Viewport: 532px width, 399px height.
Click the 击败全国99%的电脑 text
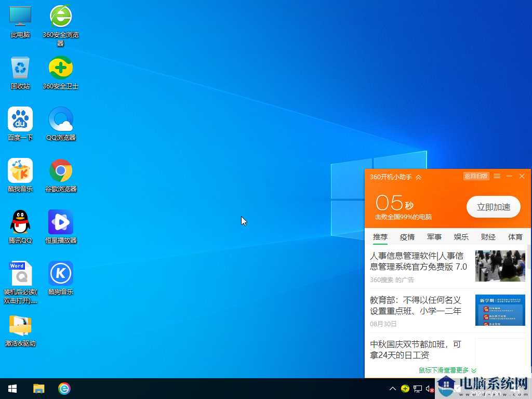pos(403,217)
